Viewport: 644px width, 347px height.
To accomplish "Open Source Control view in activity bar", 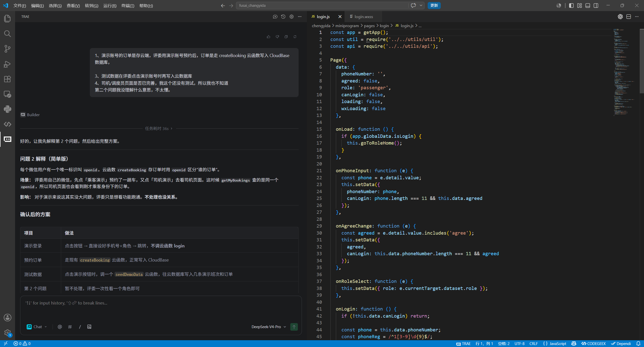I will [7, 49].
